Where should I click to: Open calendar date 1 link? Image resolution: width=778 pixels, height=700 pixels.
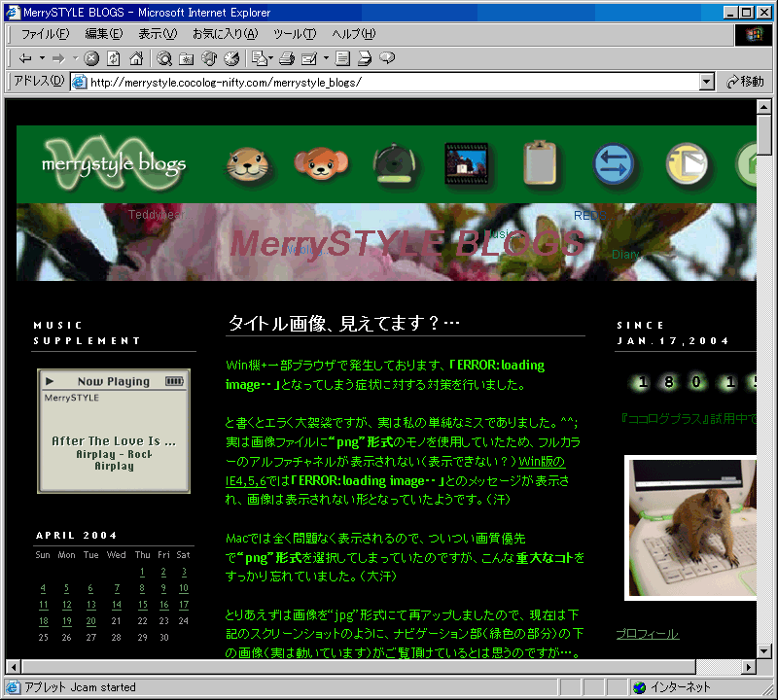142,572
